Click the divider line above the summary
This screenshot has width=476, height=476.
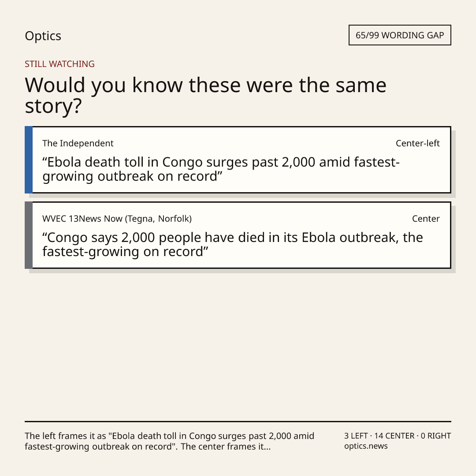click(x=238, y=421)
